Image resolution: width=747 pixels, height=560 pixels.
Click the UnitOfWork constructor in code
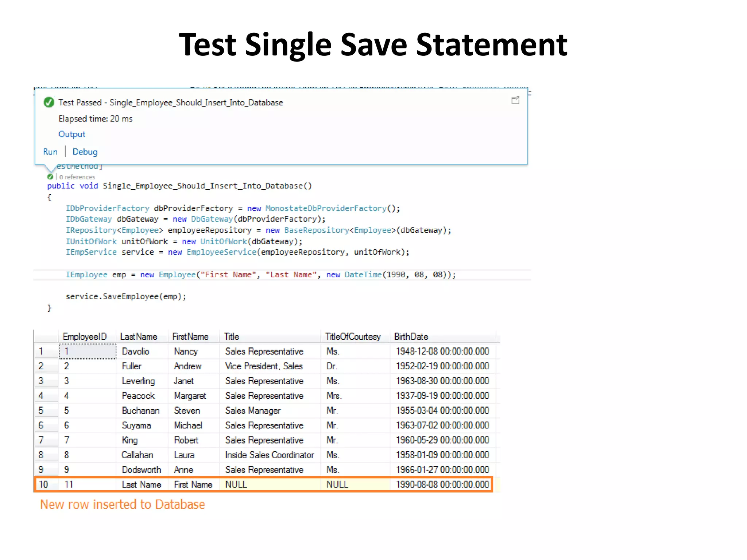point(224,241)
